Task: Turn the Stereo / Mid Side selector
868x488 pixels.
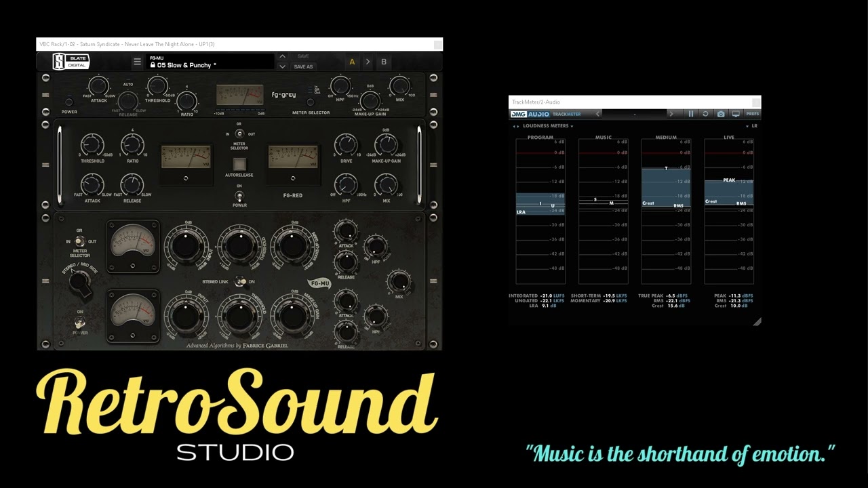Action: (x=81, y=281)
